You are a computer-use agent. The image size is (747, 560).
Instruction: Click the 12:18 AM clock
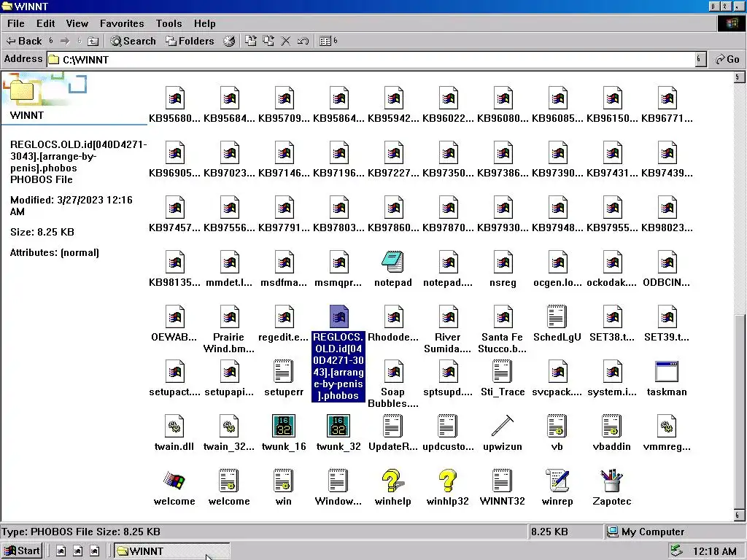[x=714, y=551]
